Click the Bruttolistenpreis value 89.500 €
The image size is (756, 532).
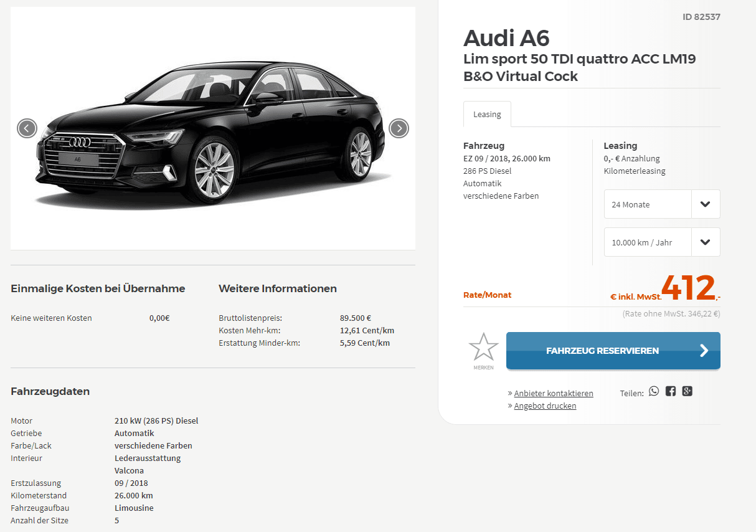tap(356, 318)
